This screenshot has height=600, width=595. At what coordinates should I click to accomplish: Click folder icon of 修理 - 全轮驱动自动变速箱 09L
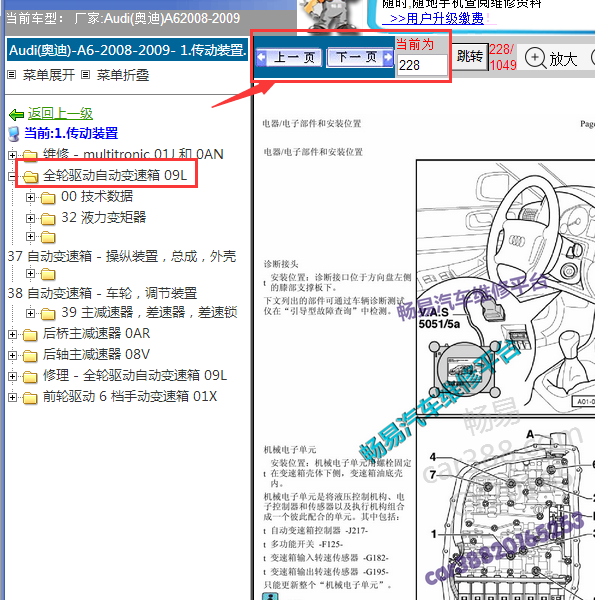pos(30,377)
